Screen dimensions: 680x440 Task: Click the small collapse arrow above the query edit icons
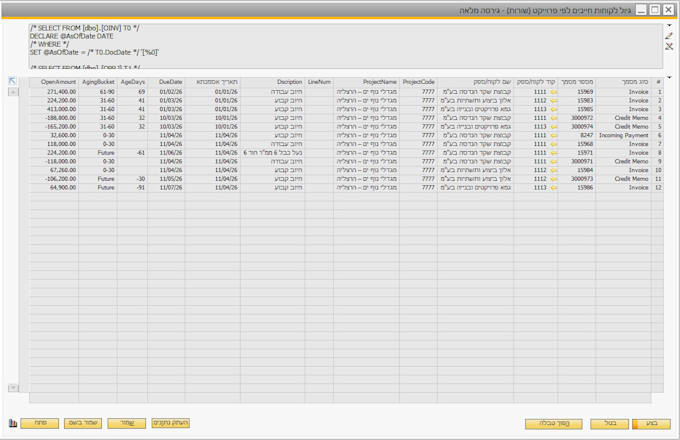pyautogui.click(x=669, y=26)
